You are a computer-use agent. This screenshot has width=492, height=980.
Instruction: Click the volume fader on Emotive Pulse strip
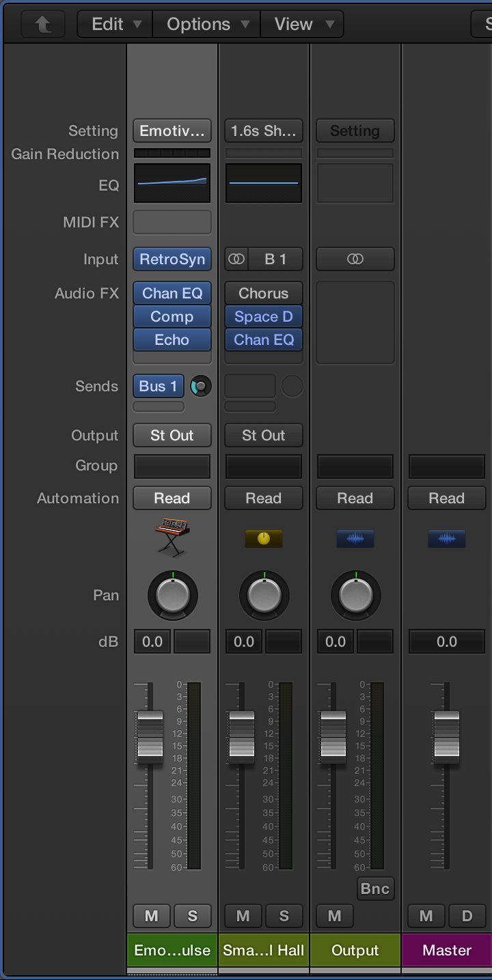coord(150,737)
